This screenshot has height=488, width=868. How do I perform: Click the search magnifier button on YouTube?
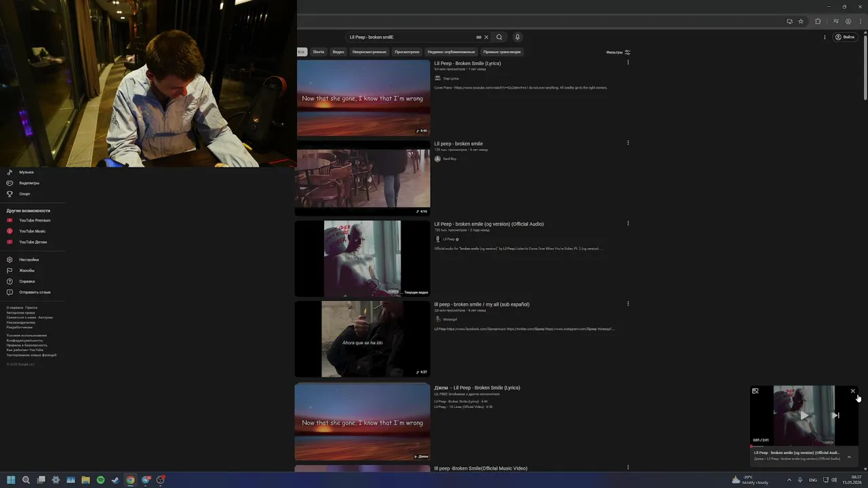point(499,37)
